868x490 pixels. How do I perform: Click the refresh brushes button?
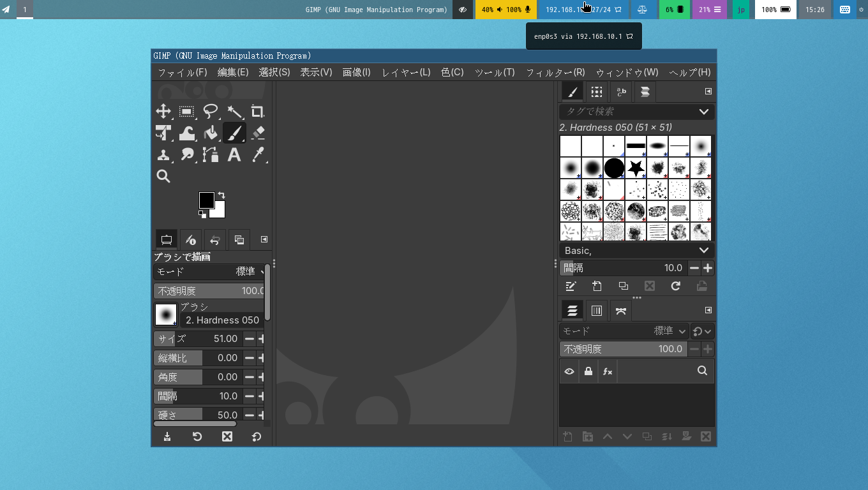pos(676,286)
